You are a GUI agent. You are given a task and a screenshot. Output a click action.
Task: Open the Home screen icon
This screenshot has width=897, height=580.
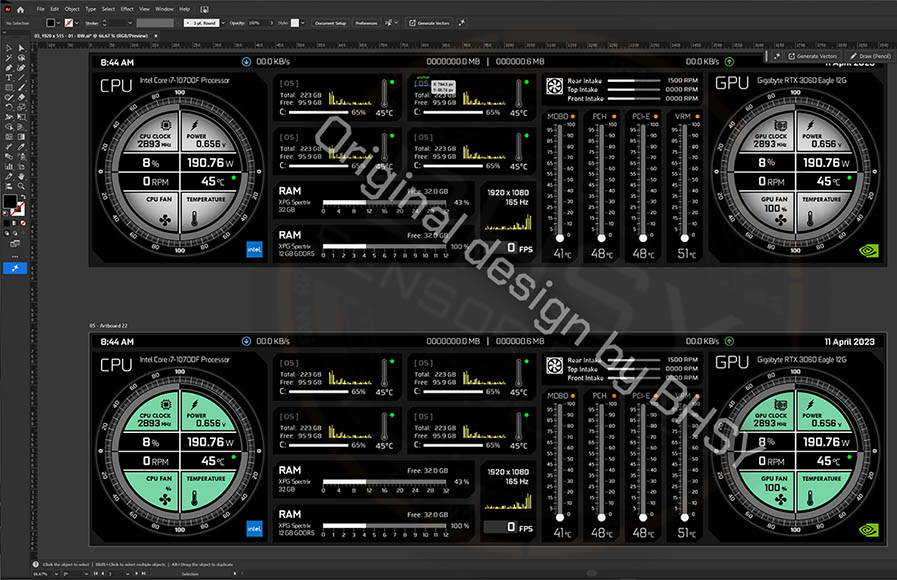point(21,10)
